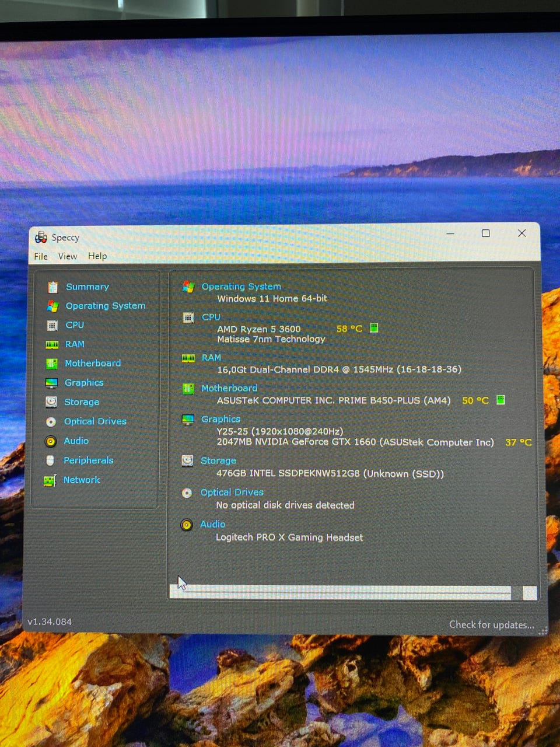Click the CPU chip icon in sidebar

click(x=52, y=325)
